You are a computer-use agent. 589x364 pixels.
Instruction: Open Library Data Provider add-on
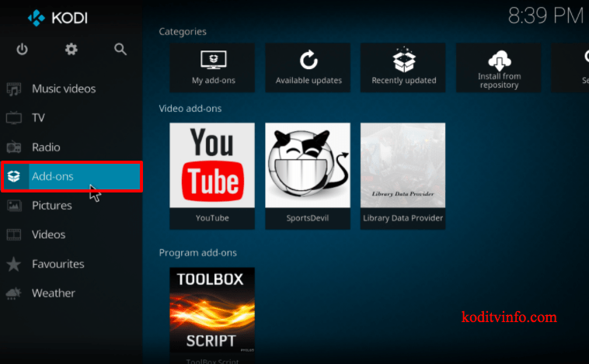coord(403,176)
